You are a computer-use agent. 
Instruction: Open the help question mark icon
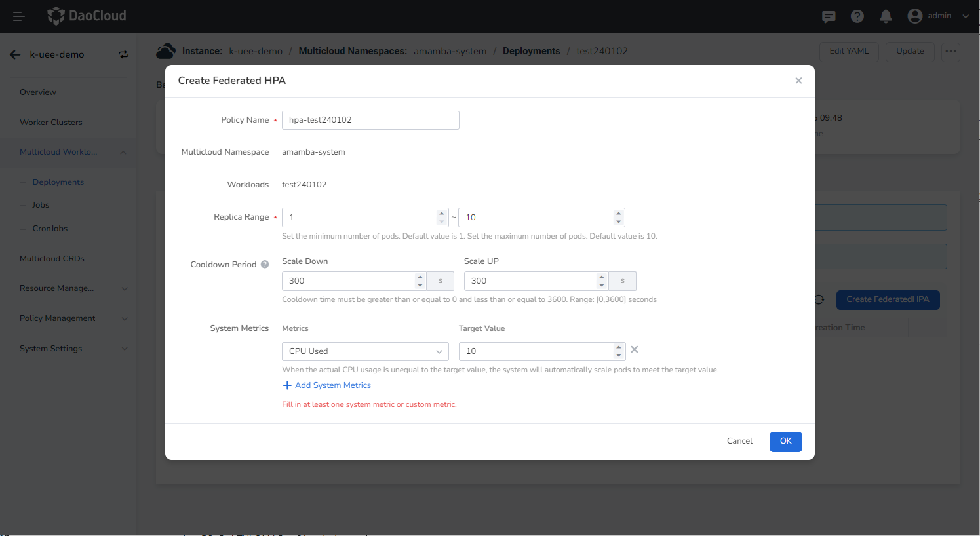click(857, 16)
